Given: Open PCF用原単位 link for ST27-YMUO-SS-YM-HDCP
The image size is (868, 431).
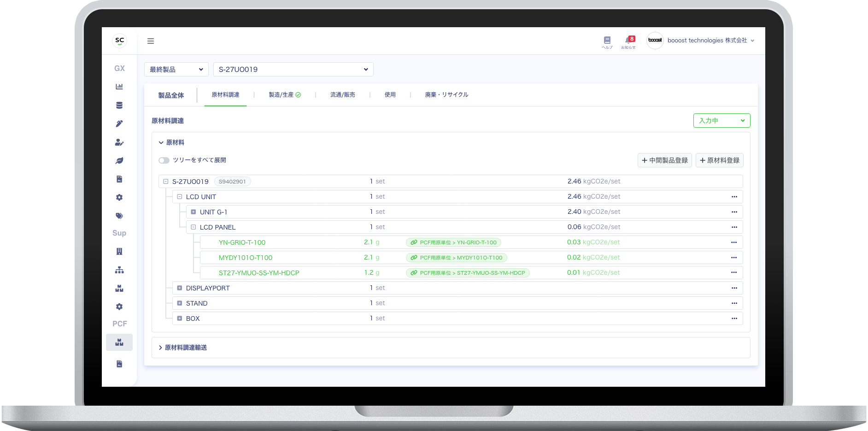Looking at the screenshot, I should 468,273.
